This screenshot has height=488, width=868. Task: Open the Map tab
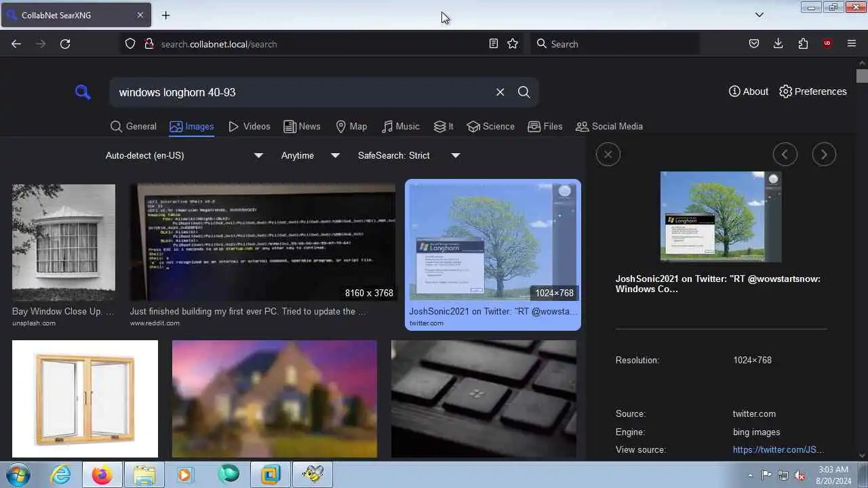351,127
